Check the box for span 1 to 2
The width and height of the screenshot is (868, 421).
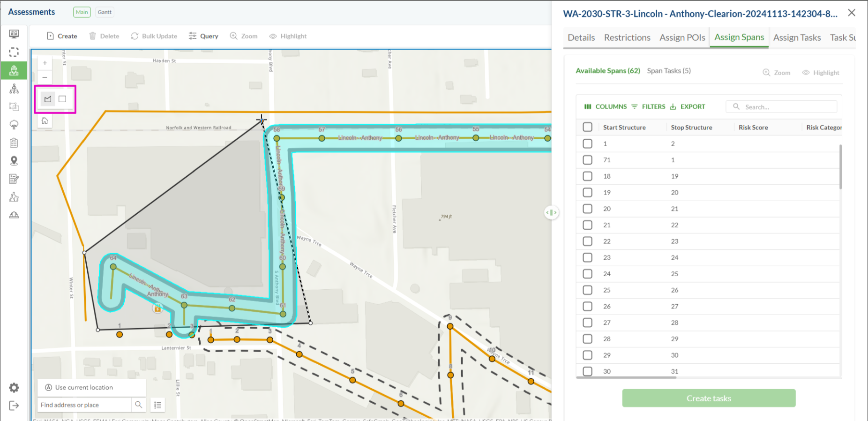pos(587,144)
